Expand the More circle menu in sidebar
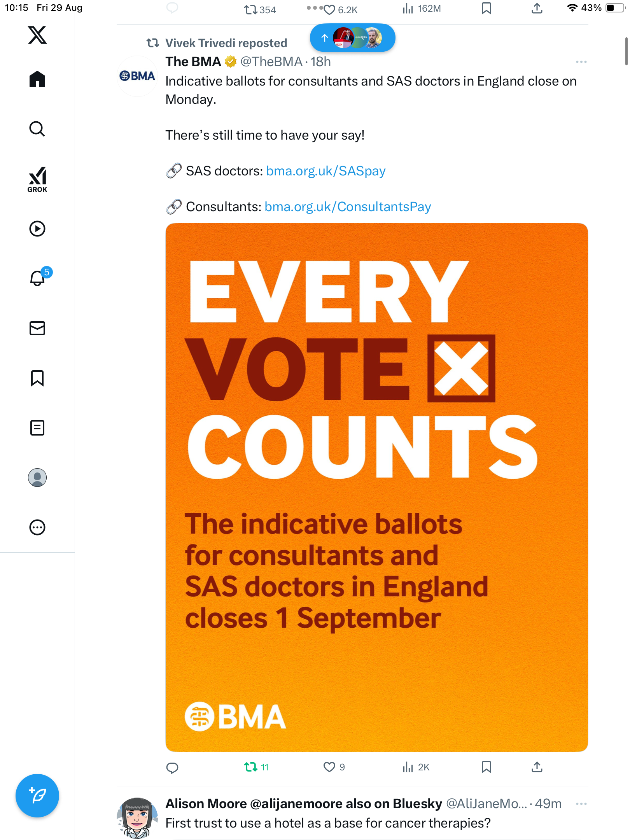 (x=37, y=527)
